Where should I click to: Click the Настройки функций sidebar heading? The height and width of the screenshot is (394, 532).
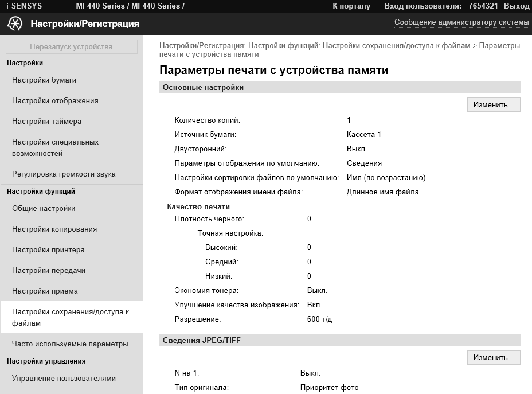(41, 192)
